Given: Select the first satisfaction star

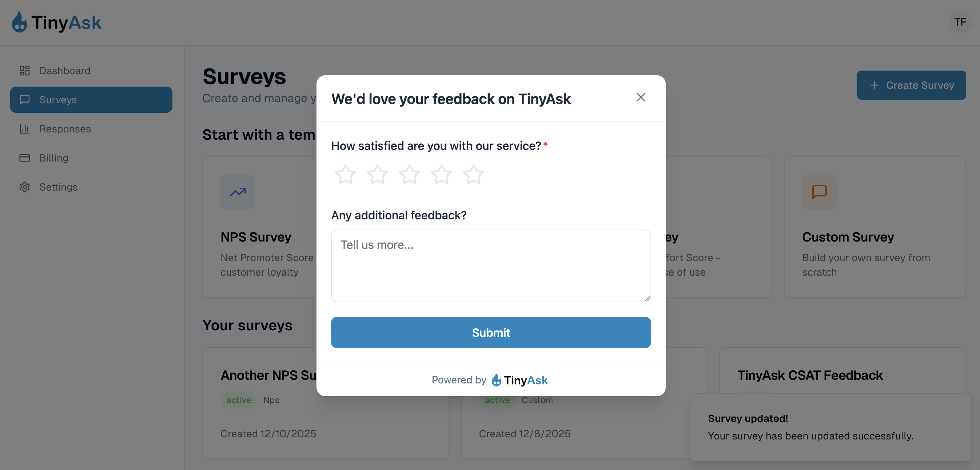Looking at the screenshot, I should (346, 175).
